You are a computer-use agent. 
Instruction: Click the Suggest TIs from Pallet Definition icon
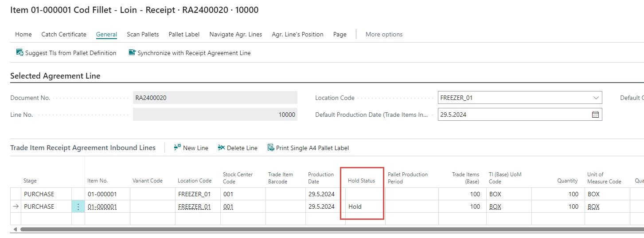(x=20, y=53)
